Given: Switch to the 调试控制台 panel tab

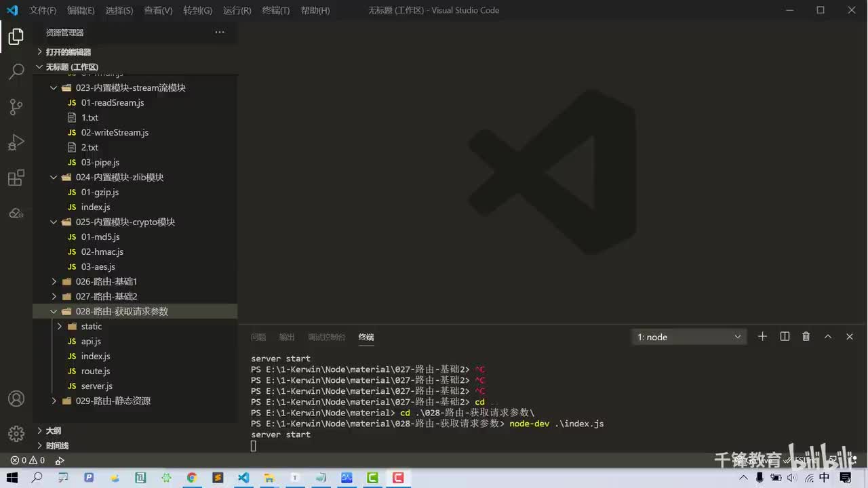Looking at the screenshot, I should click(327, 337).
